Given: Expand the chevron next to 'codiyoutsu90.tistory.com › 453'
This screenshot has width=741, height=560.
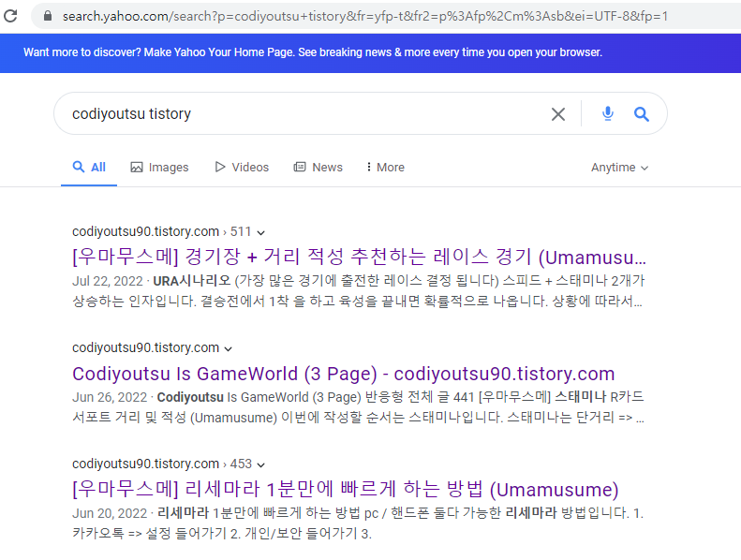Looking at the screenshot, I should [260, 465].
